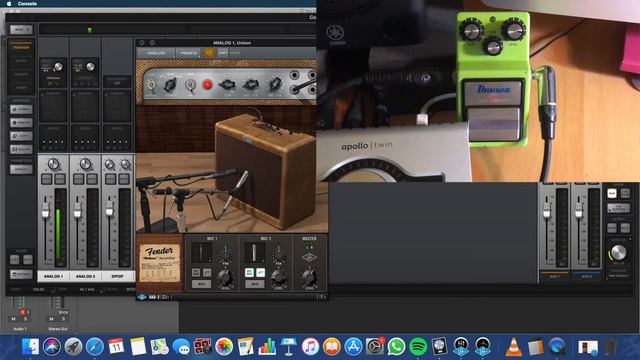This screenshot has width=640, height=360.
Task: Open the Console menu in menu bar
Action: (27, 3)
